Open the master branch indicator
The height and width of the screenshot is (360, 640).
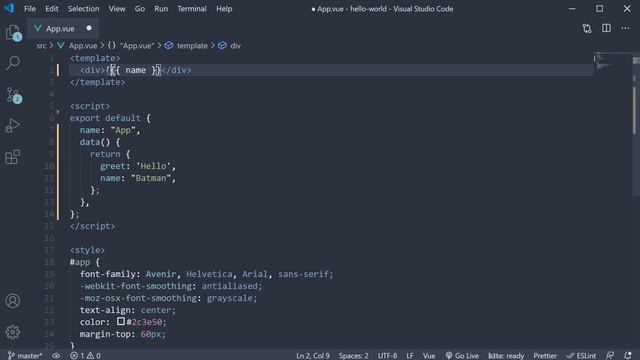point(25,356)
